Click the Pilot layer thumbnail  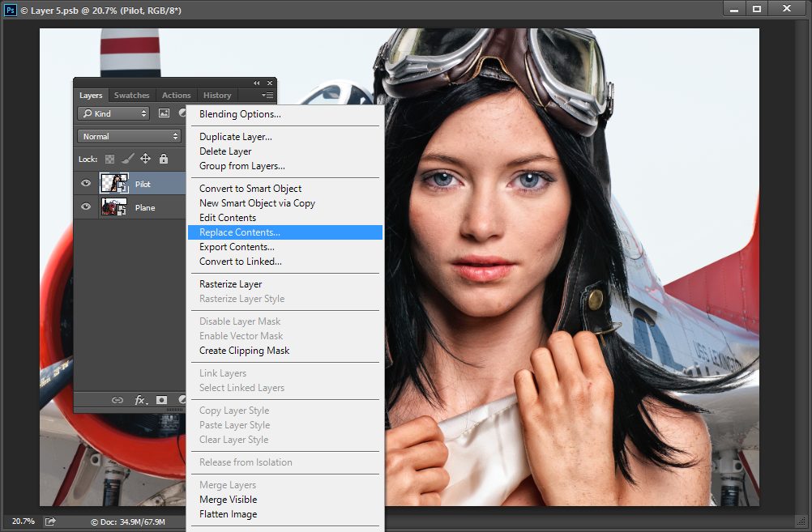pos(114,183)
